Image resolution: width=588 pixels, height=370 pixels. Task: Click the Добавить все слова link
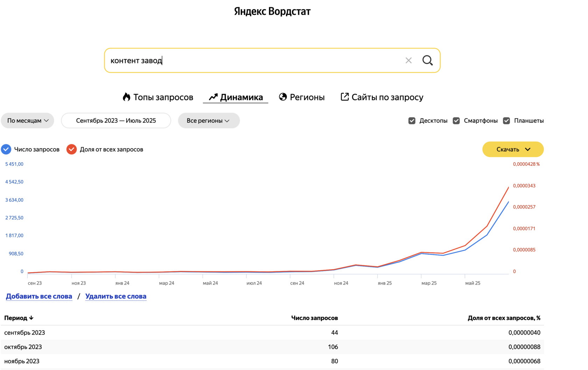[39, 296]
